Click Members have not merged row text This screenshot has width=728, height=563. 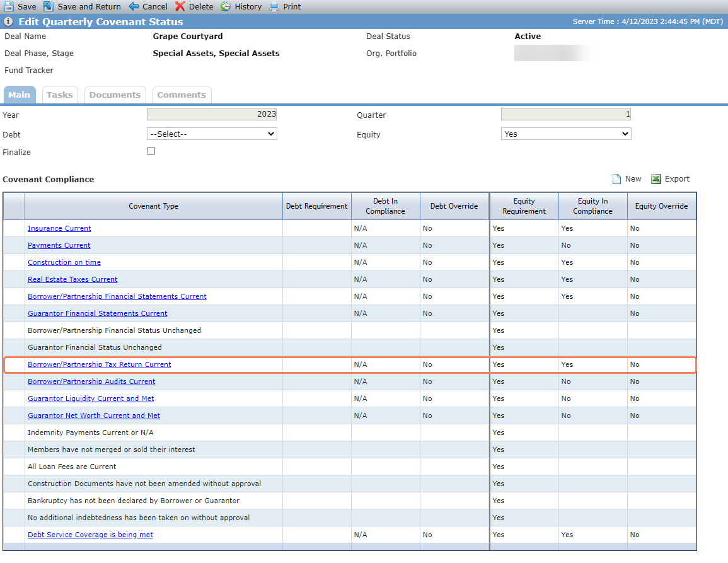[x=112, y=450]
